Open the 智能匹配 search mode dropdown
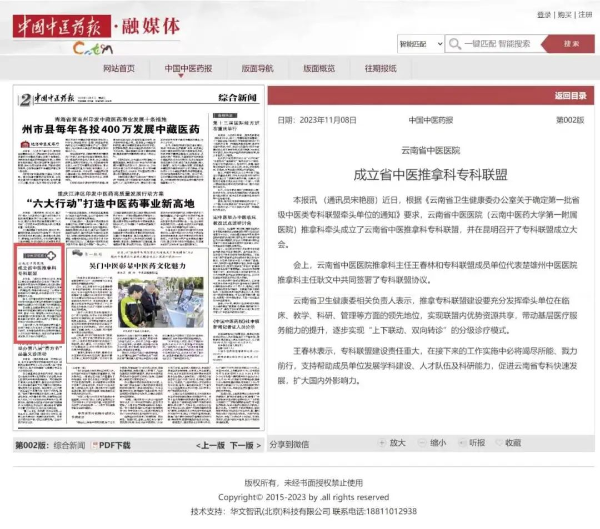Image resolution: width=600 pixels, height=529 pixels. point(420,44)
